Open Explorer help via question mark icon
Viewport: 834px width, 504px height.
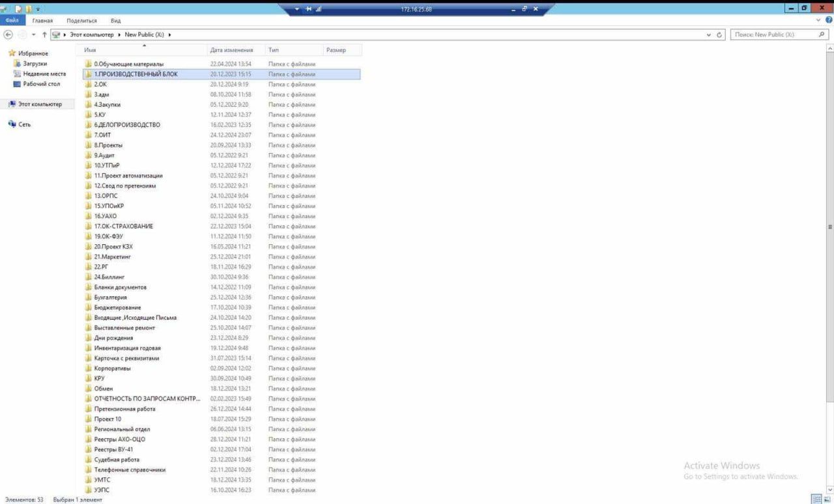pos(829,20)
